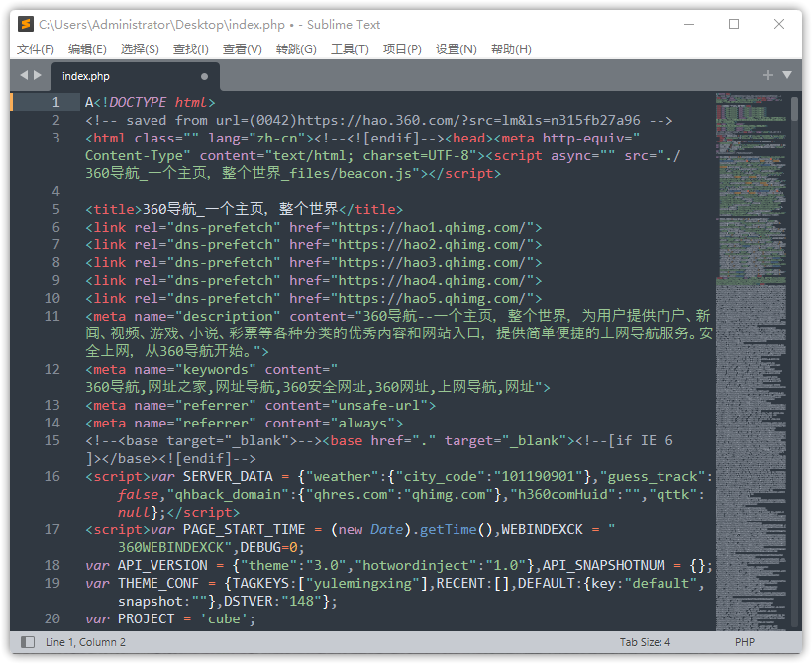Click the vertical scrollbar thumb

[x=794, y=109]
